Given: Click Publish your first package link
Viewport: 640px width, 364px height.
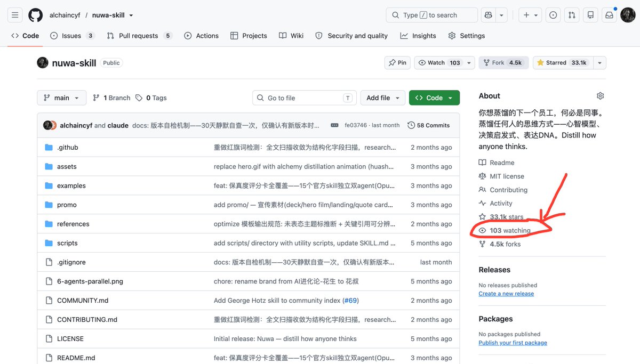Looking at the screenshot, I should click(x=513, y=343).
